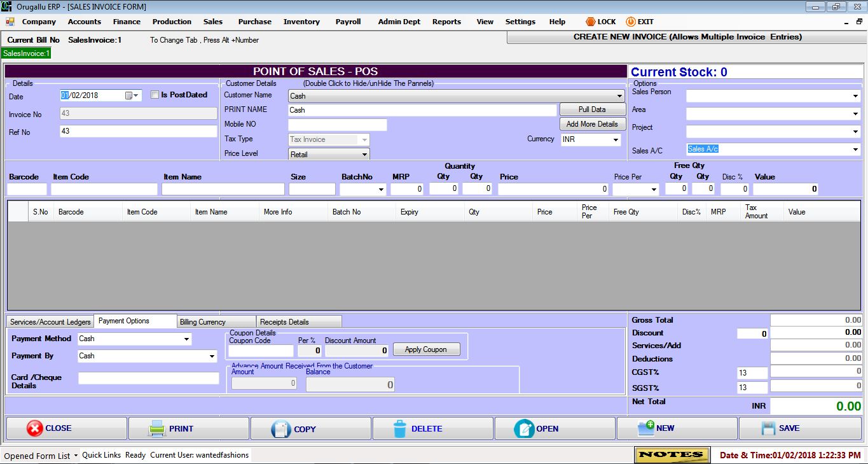Open the Company menu

coord(39,22)
